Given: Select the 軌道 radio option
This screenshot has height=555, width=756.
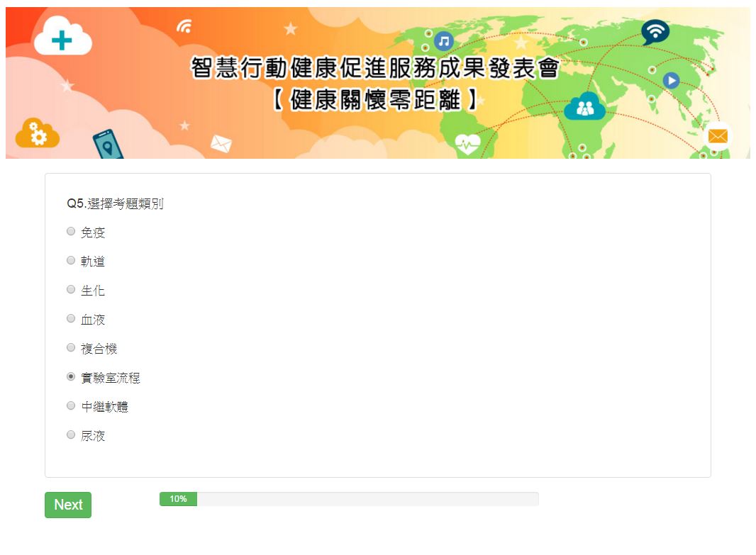Looking at the screenshot, I should pos(71,261).
